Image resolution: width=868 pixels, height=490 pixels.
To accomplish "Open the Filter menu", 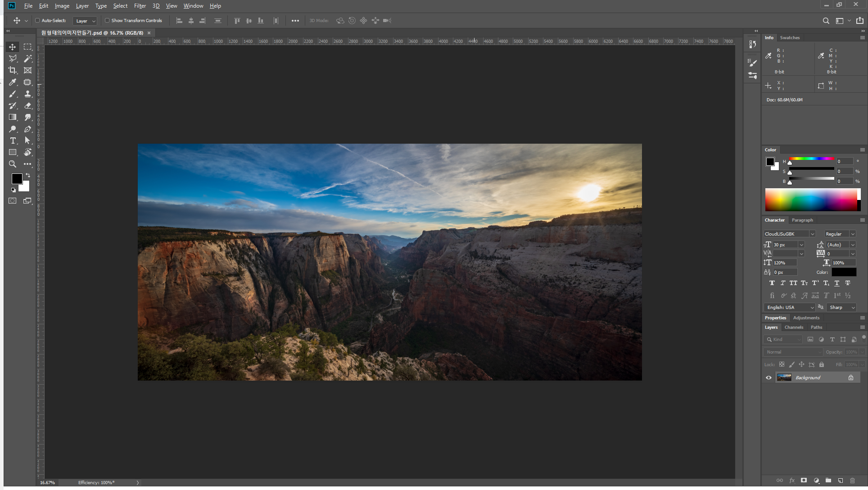I will [140, 6].
